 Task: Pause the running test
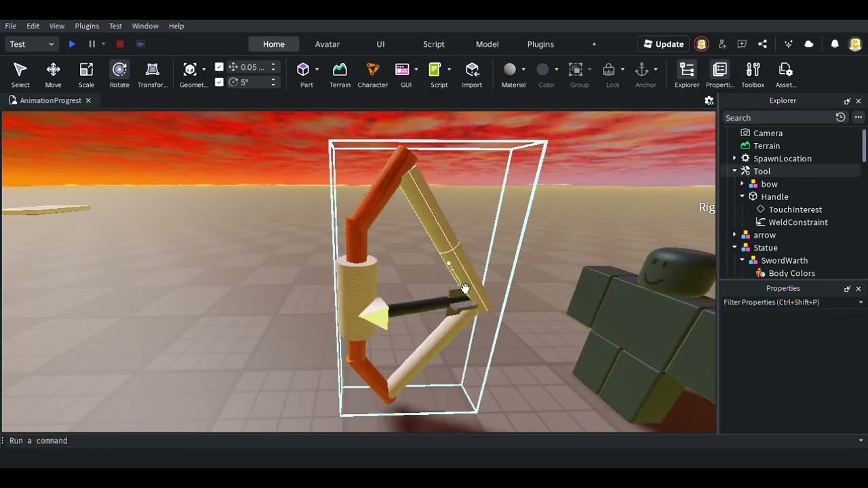(92, 44)
